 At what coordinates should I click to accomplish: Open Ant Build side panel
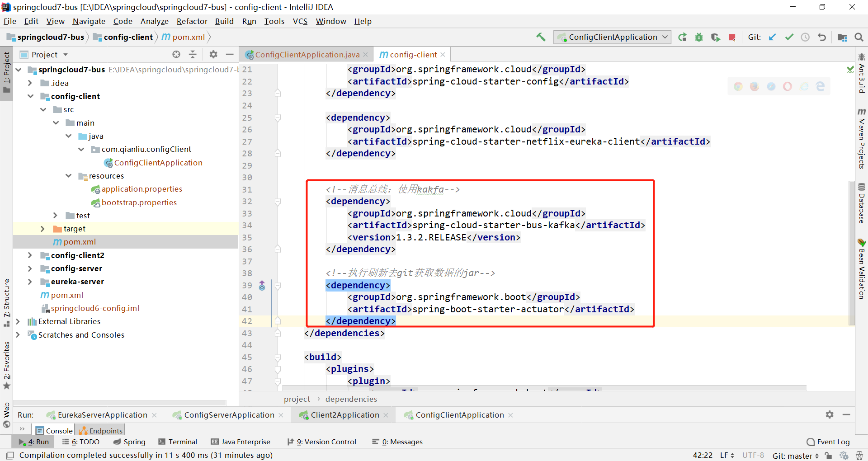pyautogui.click(x=862, y=73)
